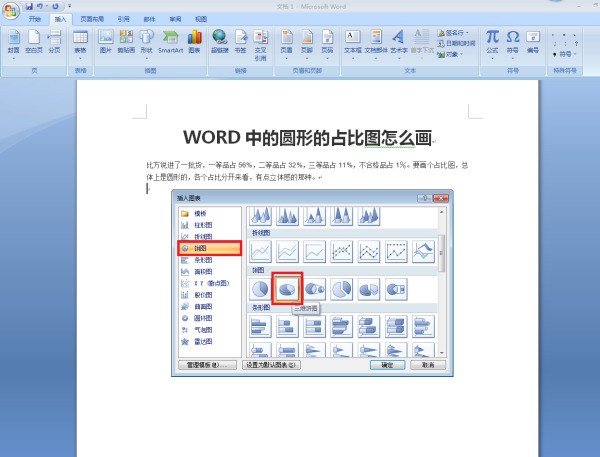Open the 公式 (Equation) dropdown

pyautogui.click(x=492, y=44)
